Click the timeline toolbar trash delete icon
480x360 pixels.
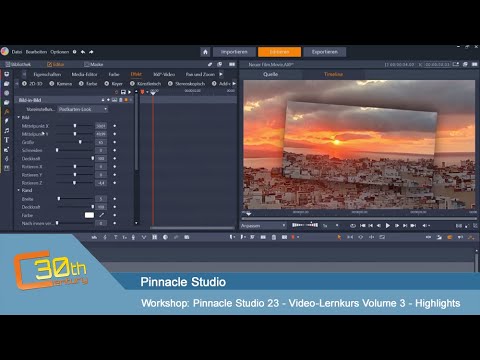(x=274, y=237)
